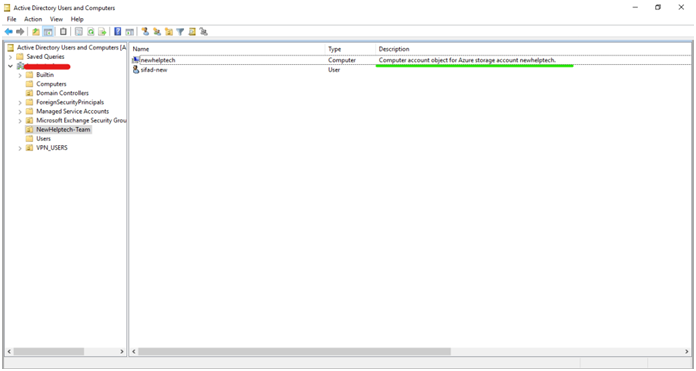Image resolution: width=696 pixels, height=371 pixels.
Task: Open the Help menu
Action: (77, 19)
